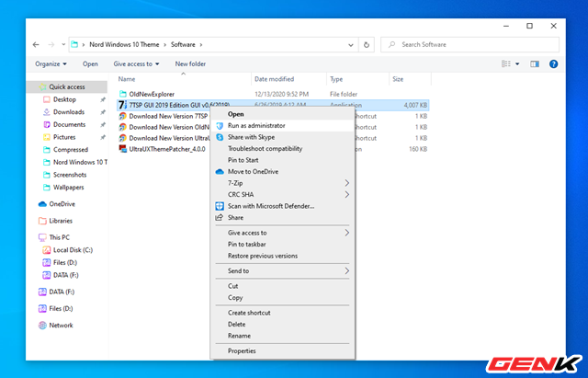
Task: Choose Run as administrator in context menu
Action: (256, 125)
